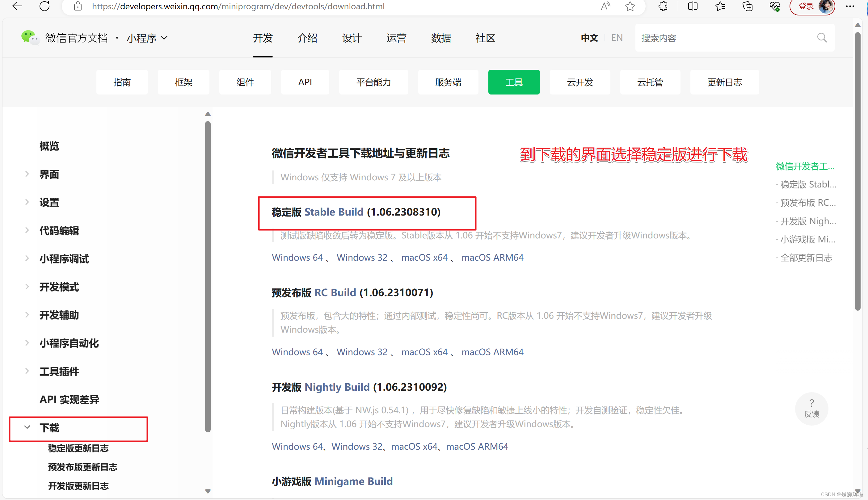Open the 组件 sub-navigation button
The width and height of the screenshot is (868, 500).
[x=245, y=82]
